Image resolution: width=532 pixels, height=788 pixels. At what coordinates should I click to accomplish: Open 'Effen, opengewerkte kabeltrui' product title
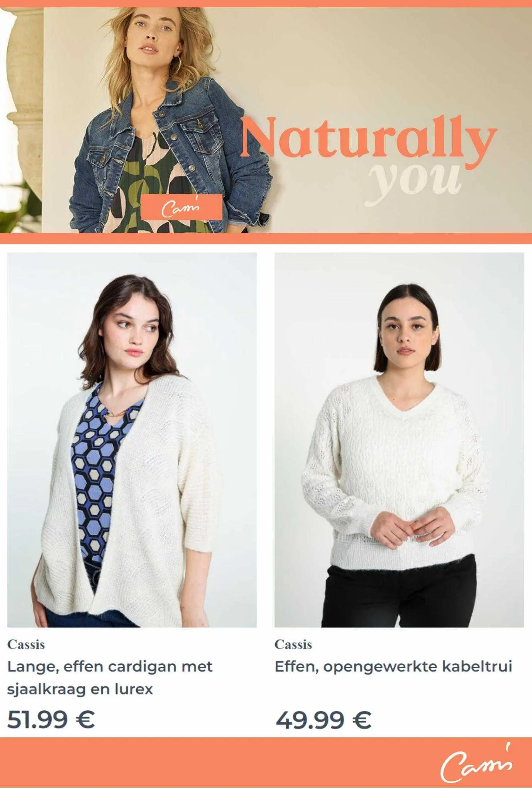[393, 666]
